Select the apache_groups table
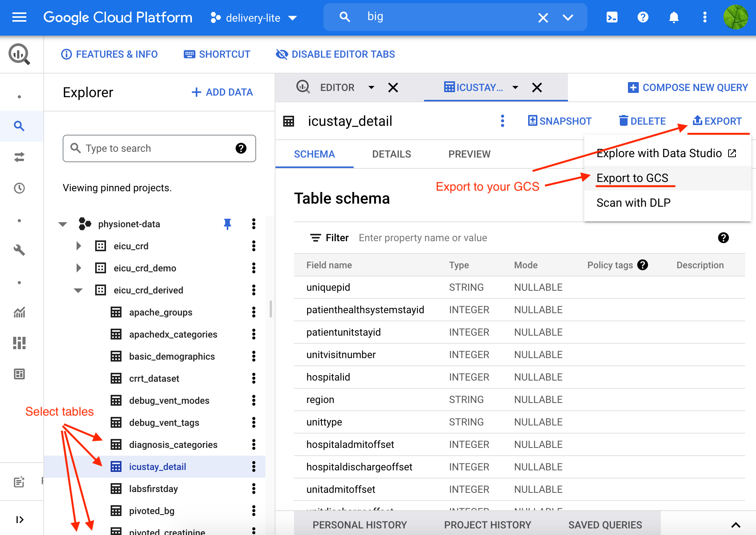 pyautogui.click(x=161, y=312)
